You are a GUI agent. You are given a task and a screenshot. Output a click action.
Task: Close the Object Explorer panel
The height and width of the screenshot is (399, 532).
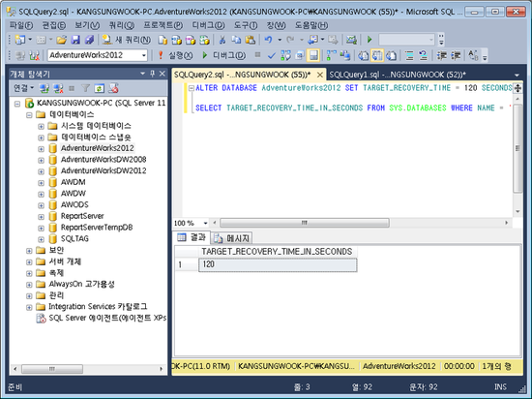[x=163, y=74]
